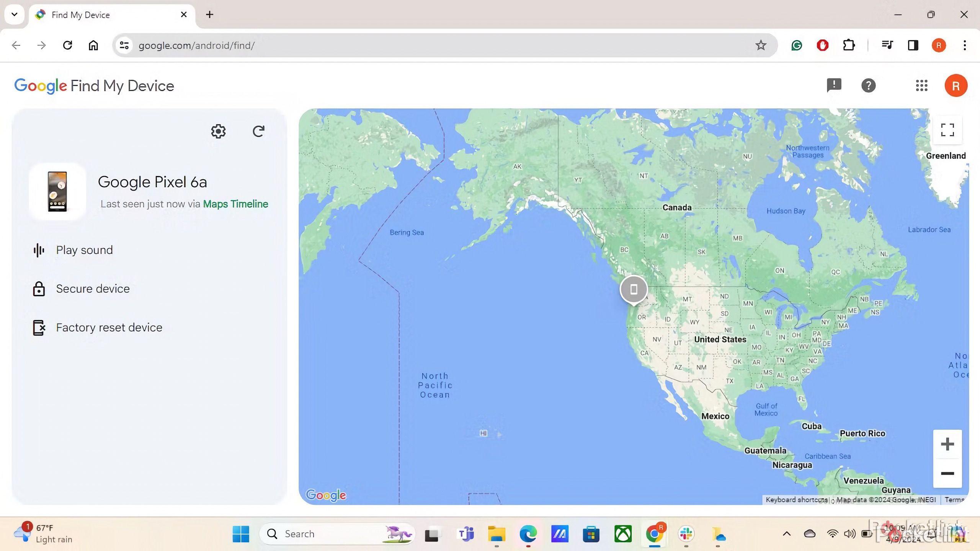This screenshot has width=980, height=551.
Task: Open Slack from taskbar
Action: [x=686, y=534]
